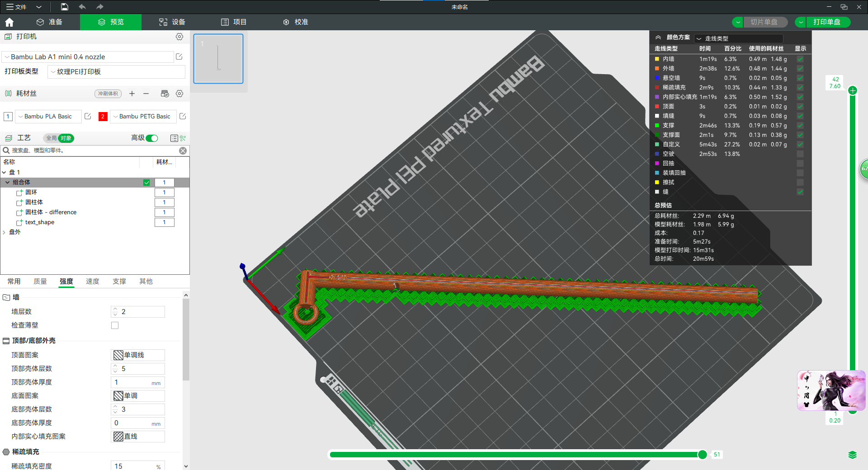Screen dimensions: 868x470
Task: Click the undo arrow icon
Action: tap(82, 7)
